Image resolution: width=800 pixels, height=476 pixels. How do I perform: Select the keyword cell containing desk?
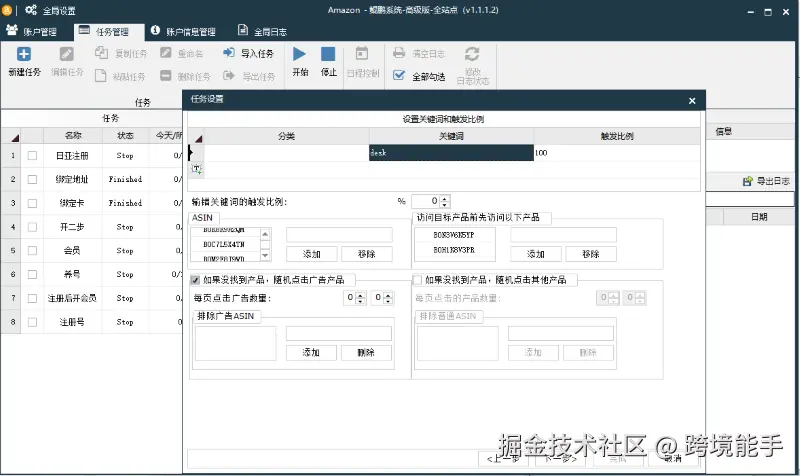(451, 153)
